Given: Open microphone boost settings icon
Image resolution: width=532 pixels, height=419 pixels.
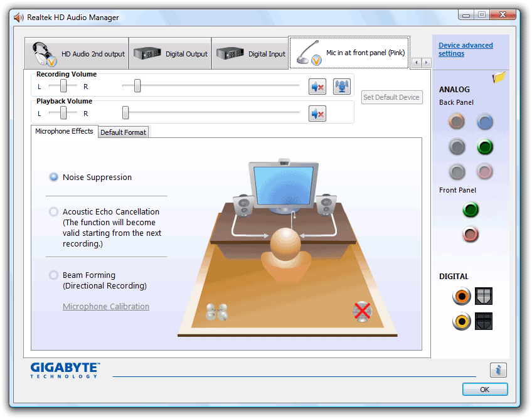Looking at the screenshot, I should (342, 87).
